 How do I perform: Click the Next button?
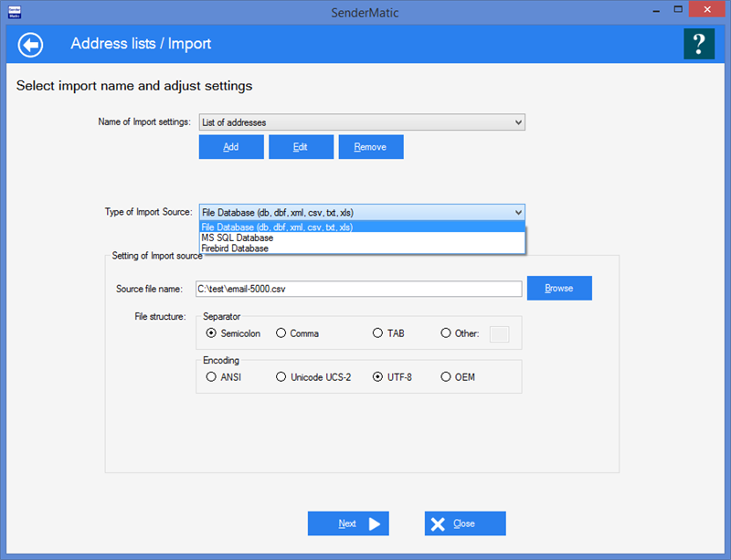click(x=348, y=523)
